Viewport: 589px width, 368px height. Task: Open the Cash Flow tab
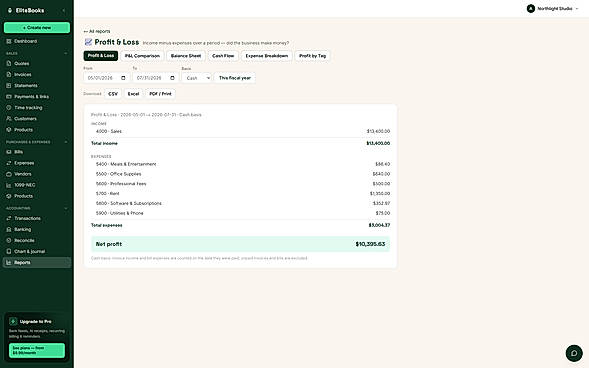tap(223, 56)
